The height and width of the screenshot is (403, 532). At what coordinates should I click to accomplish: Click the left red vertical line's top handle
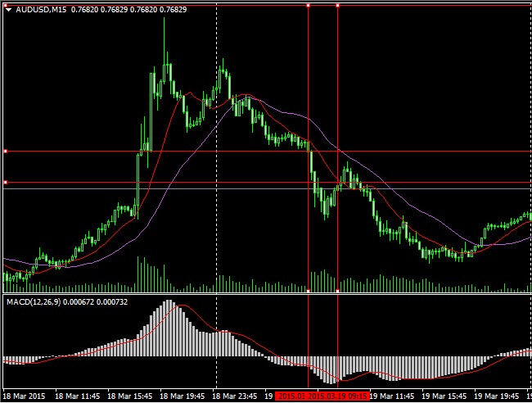[308, 5]
